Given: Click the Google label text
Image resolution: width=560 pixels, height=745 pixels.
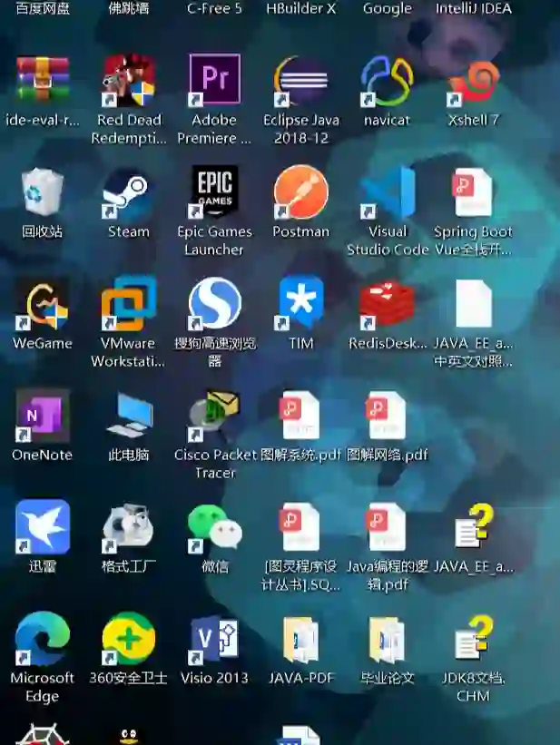Looking at the screenshot, I should pos(388,8).
